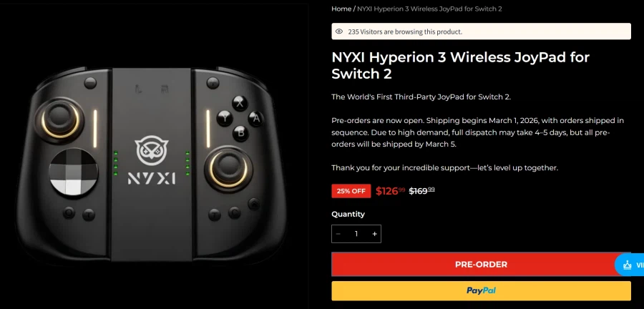The height and width of the screenshot is (309, 644).
Task: Click the A button on the controller image
Action: coord(256,119)
